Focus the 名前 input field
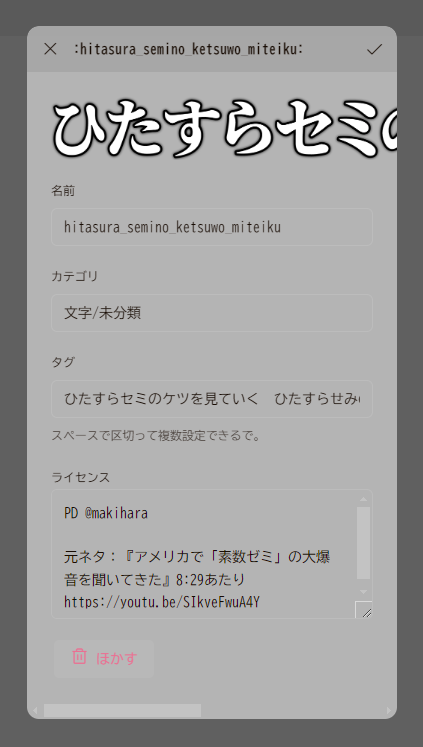Screen dimensions: 423x747 pos(212,227)
